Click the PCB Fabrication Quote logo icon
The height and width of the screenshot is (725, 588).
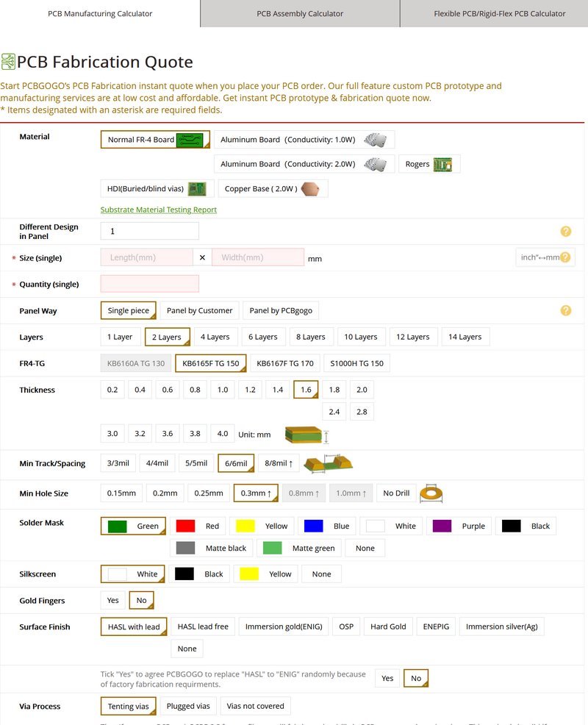point(8,62)
